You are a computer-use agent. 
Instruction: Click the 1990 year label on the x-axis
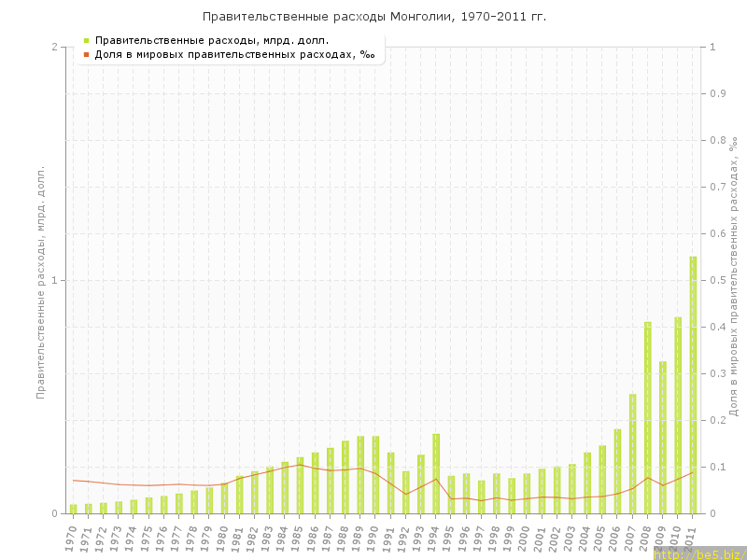373,537
